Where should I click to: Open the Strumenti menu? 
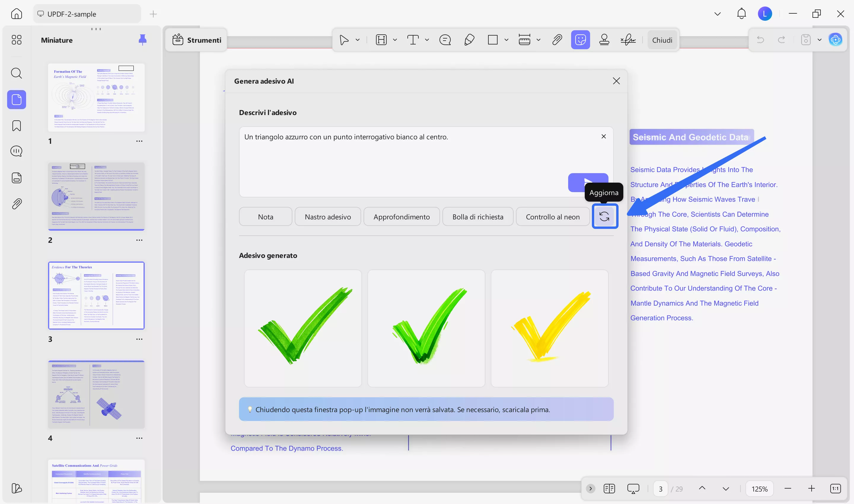[x=197, y=40]
